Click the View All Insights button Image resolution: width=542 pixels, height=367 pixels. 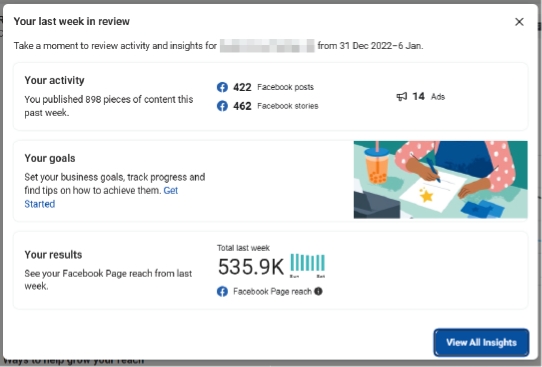(481, 342)
